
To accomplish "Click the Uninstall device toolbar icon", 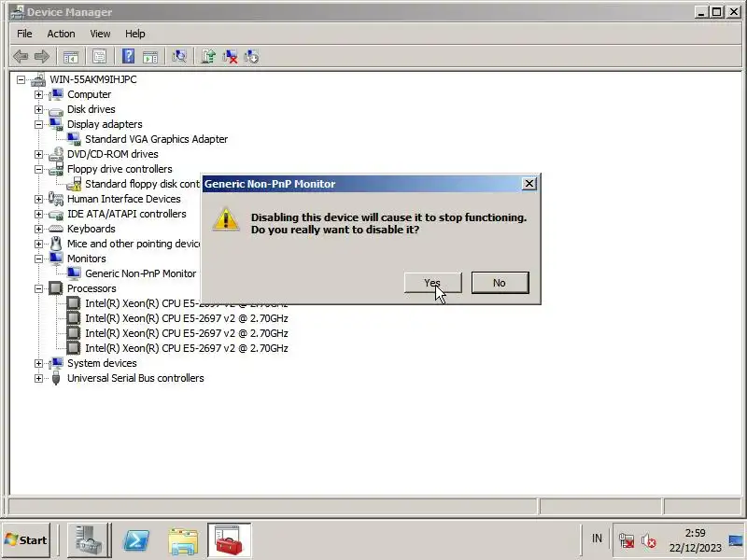I will tap(230, 57).
